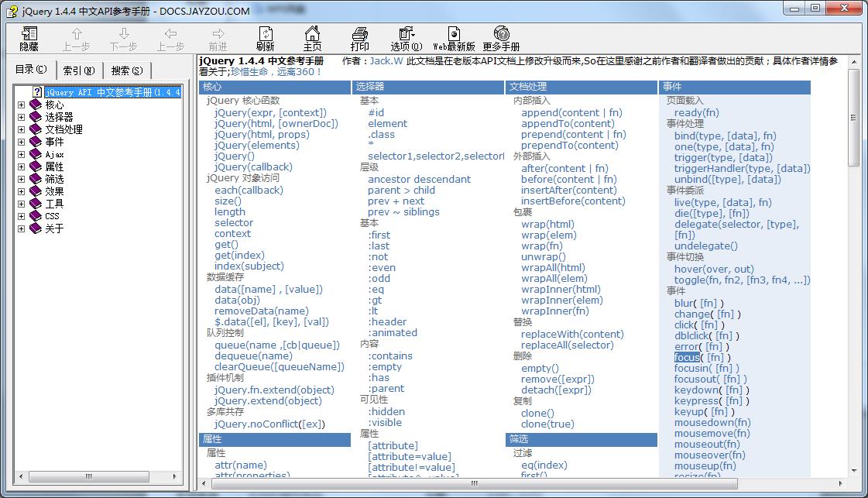Click the purple book icon beside 核心

click(x=36, y=104)
